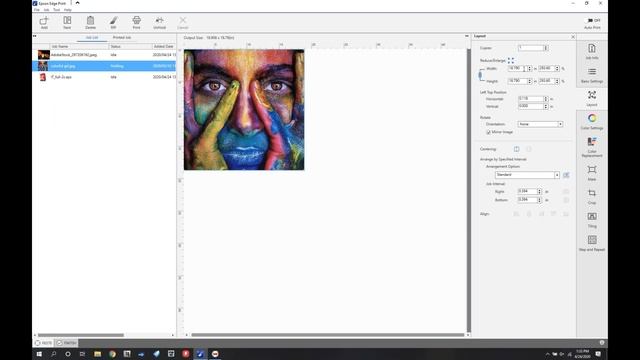
Task: Collapse the job list panel with double-arrow
Action: click(35, 36)
